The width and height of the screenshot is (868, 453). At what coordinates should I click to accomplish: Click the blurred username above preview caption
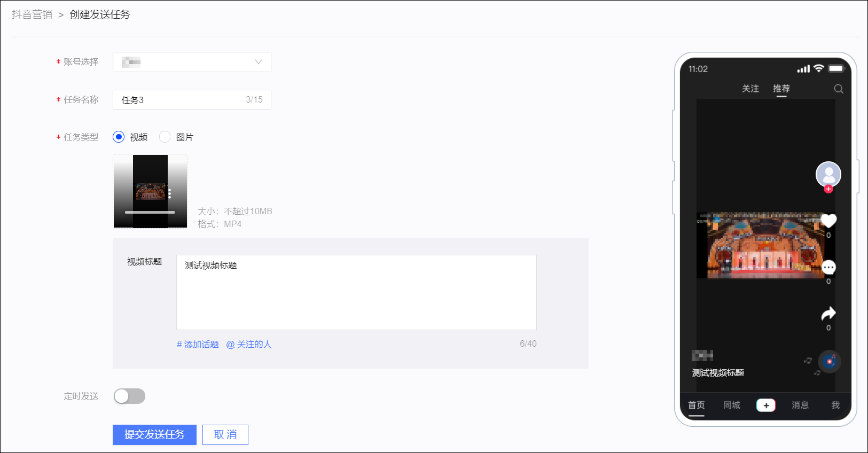pyautogui.click(x=702, y=355)
